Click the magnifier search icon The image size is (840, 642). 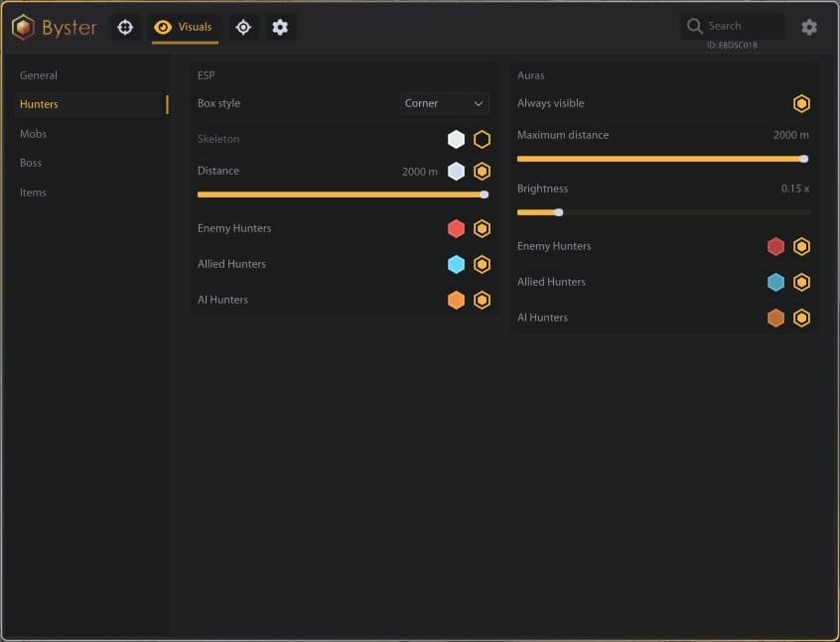coord(694,26)
